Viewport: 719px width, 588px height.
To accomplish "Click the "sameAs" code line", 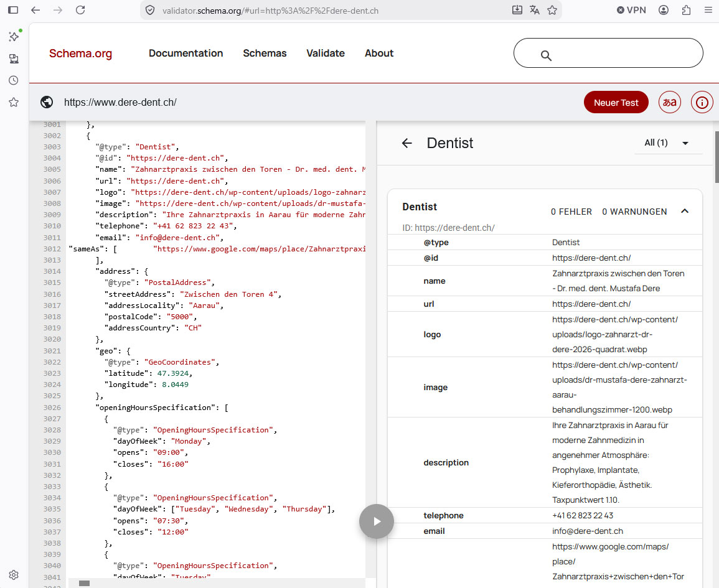I will [217, 249].
